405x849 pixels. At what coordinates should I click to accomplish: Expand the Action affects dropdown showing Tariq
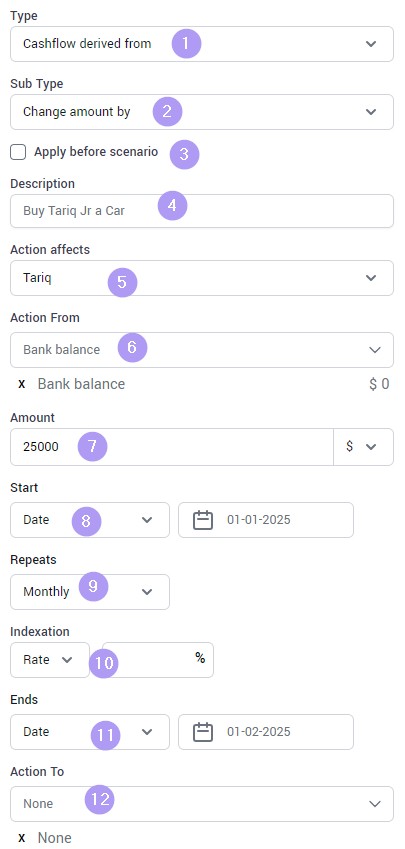pos(202,278)
